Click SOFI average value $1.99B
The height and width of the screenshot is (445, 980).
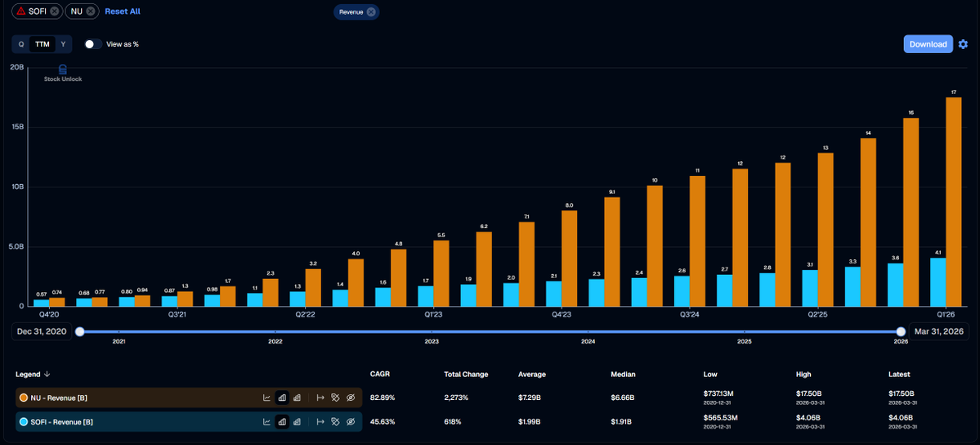pyautogui.click(x=530, y=422)
